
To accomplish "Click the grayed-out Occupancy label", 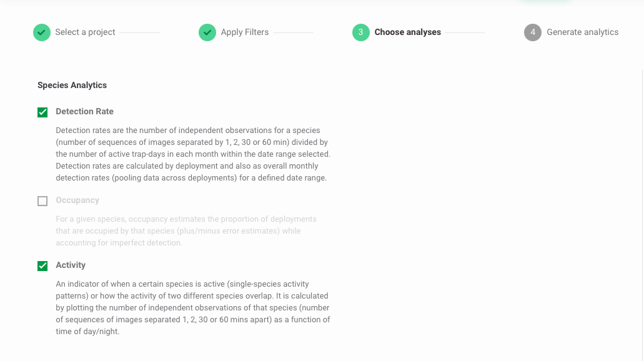I will pyautogui.click(x=77, y=200).
